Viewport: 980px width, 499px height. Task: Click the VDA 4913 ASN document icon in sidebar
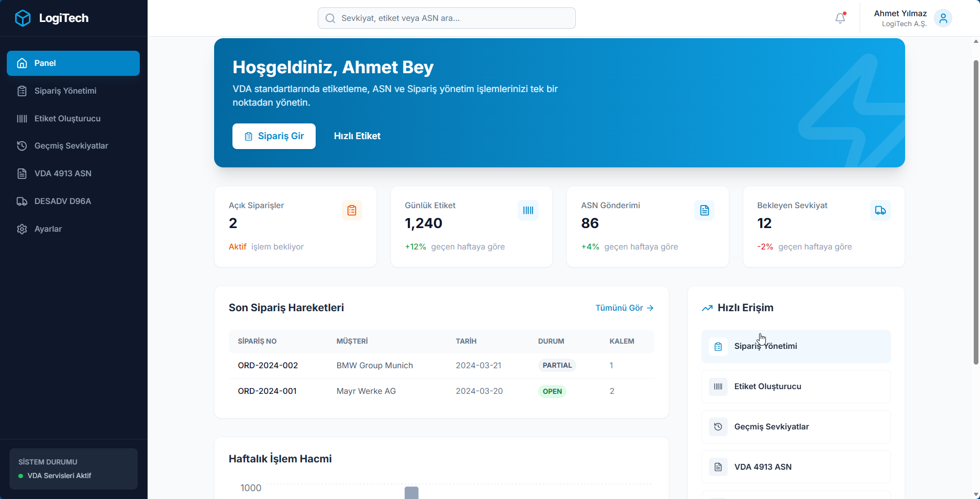pyautogui.click(x=22, y=174)
